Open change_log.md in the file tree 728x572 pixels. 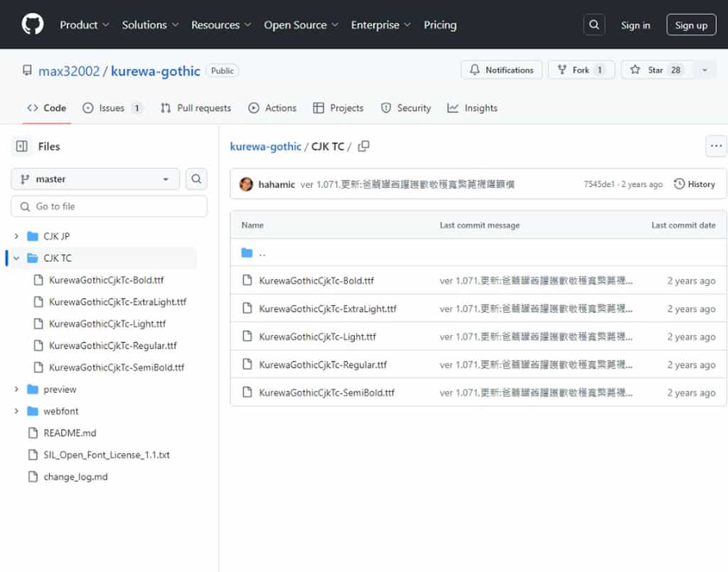click(x=75, y=476)
